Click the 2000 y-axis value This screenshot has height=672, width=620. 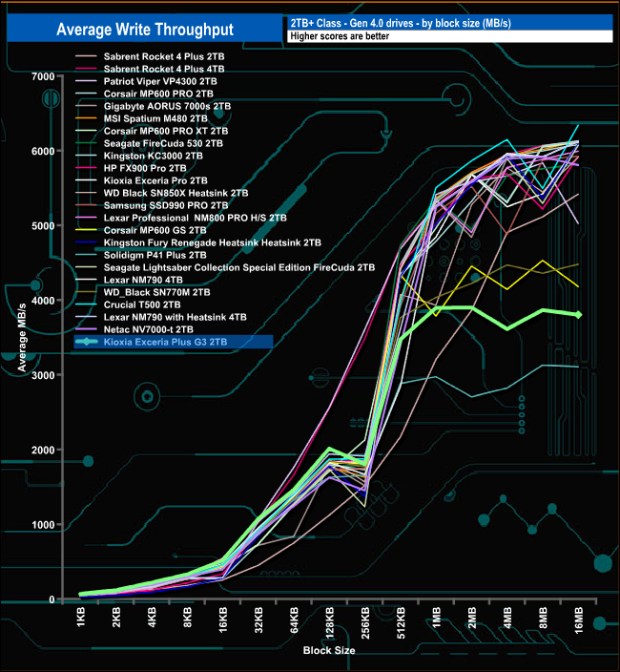(43, 450)
